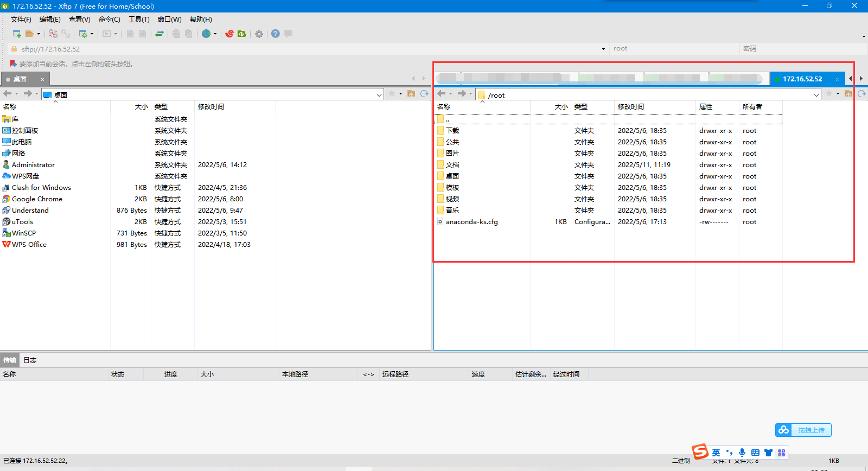Open the 查看(V) menu
868x471 pixels.
coord(80,20)
